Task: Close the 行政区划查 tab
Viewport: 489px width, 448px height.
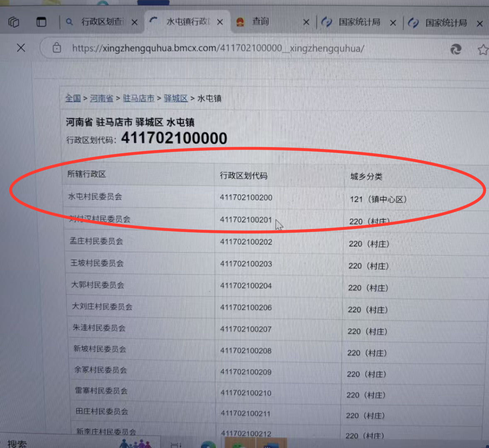Action: click(x=134, y=22)
